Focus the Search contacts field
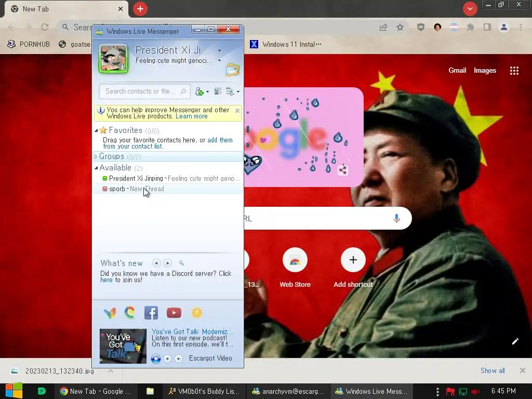Screen dimensions: 532x399 point(144,91)
